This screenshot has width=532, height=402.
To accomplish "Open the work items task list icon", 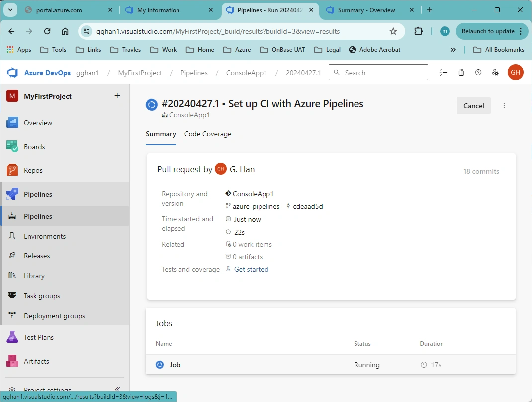I will click(443, 72).
